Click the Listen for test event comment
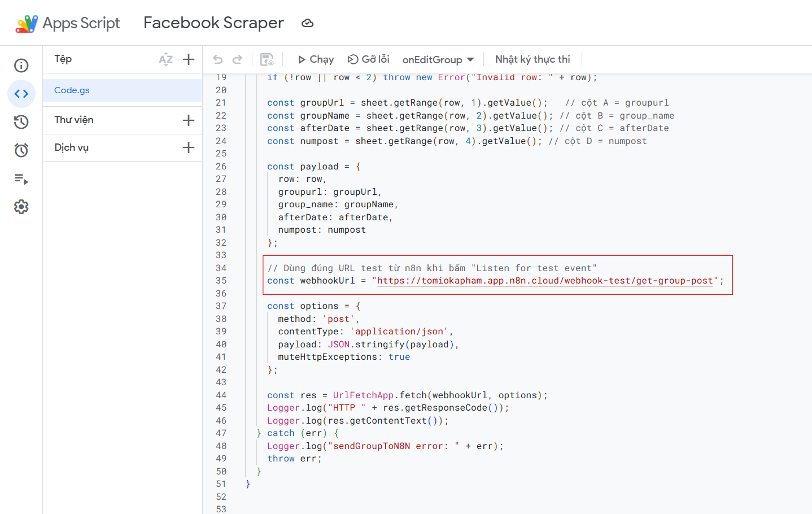 (x=432, y=268)
